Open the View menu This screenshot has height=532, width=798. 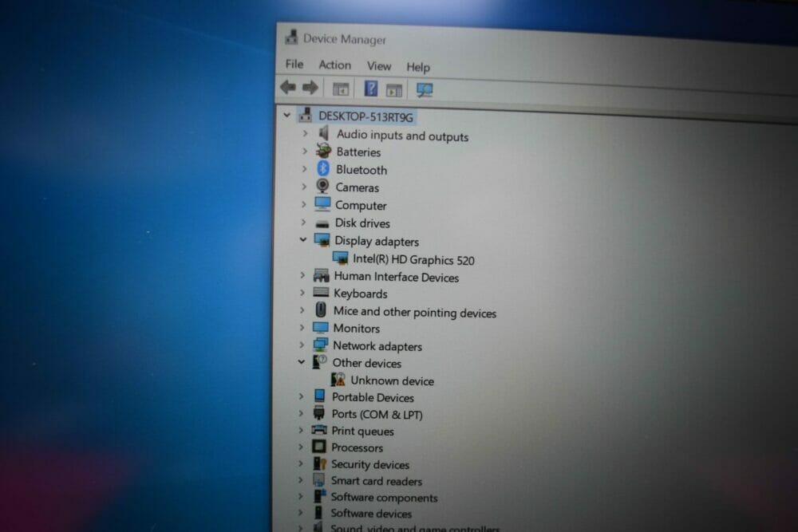(379, 66)
